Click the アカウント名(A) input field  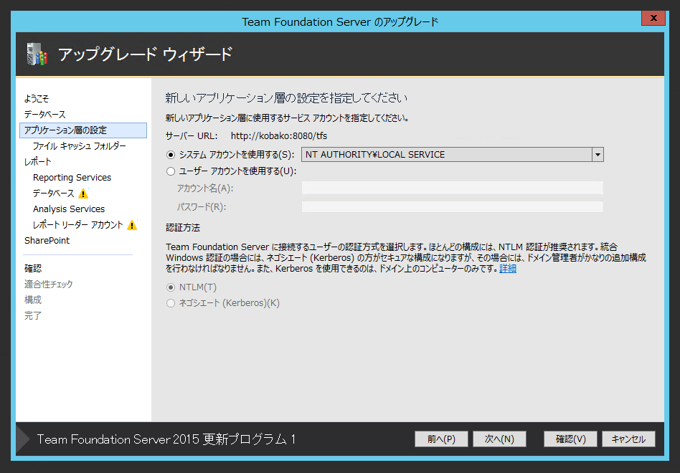(x=452, y=188)
